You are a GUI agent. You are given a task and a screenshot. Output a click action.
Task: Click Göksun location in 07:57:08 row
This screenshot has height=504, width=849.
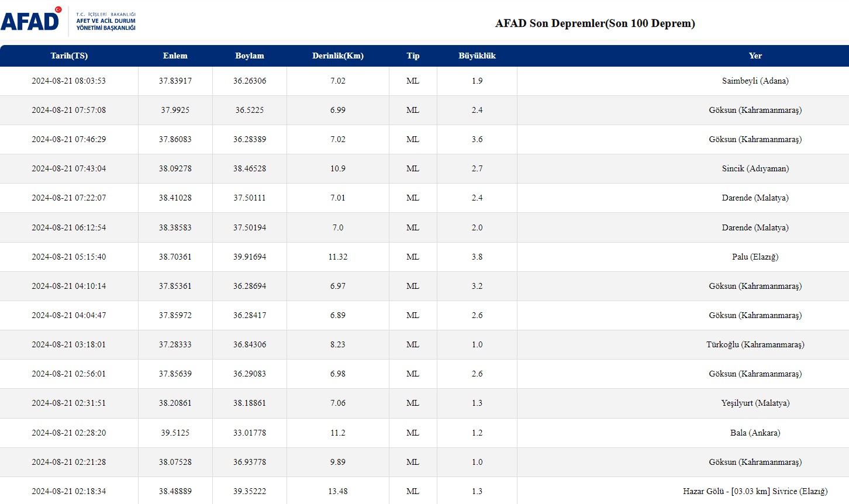pos(755,110)
